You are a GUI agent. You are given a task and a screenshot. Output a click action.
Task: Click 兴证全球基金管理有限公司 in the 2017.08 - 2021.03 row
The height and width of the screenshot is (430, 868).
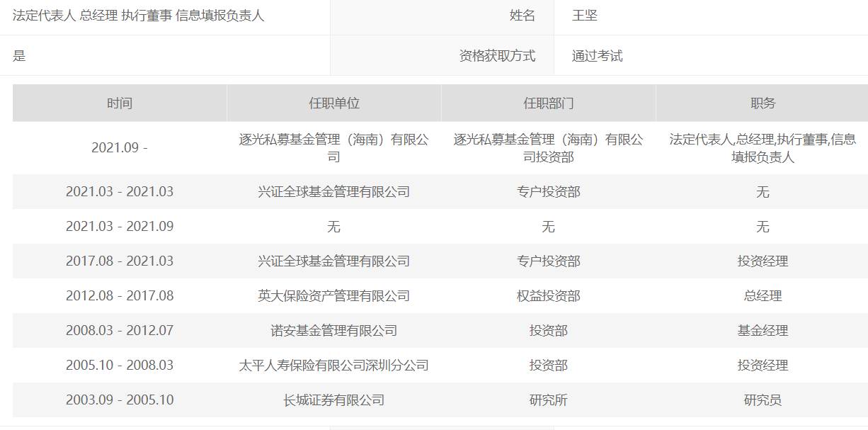click(x=334, y=261)
